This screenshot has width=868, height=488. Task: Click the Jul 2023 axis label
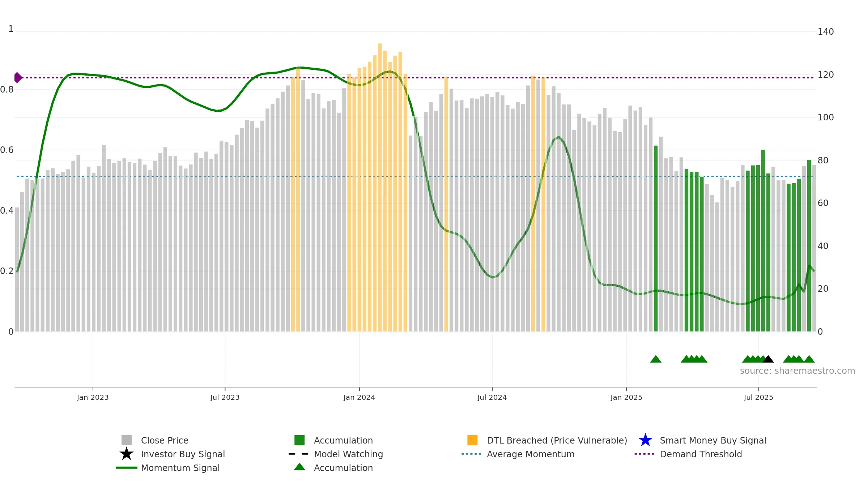pyautogui.click(x=225, y=397)
